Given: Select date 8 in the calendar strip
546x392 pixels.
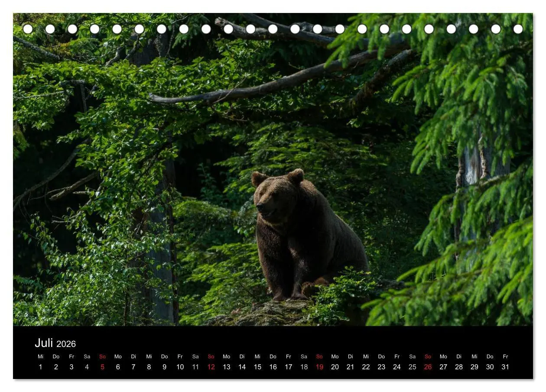Looking at the screenshot, I should click(x=149, y=367).
